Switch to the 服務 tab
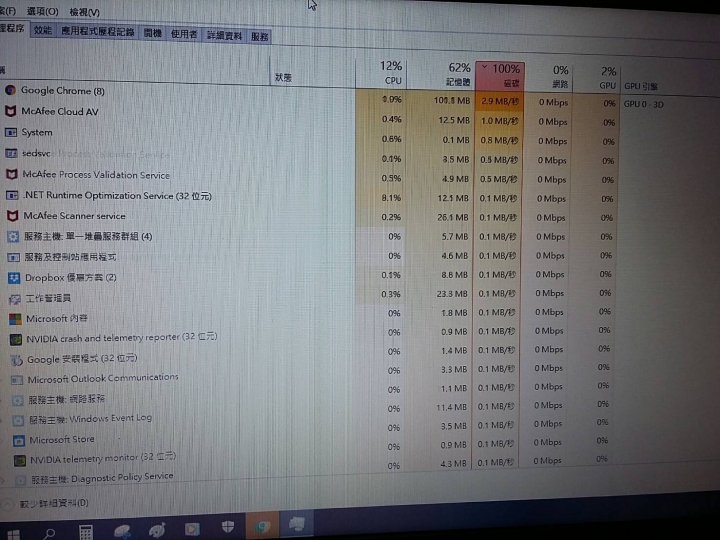Screen dimensions: 720x540 (260, 37)
